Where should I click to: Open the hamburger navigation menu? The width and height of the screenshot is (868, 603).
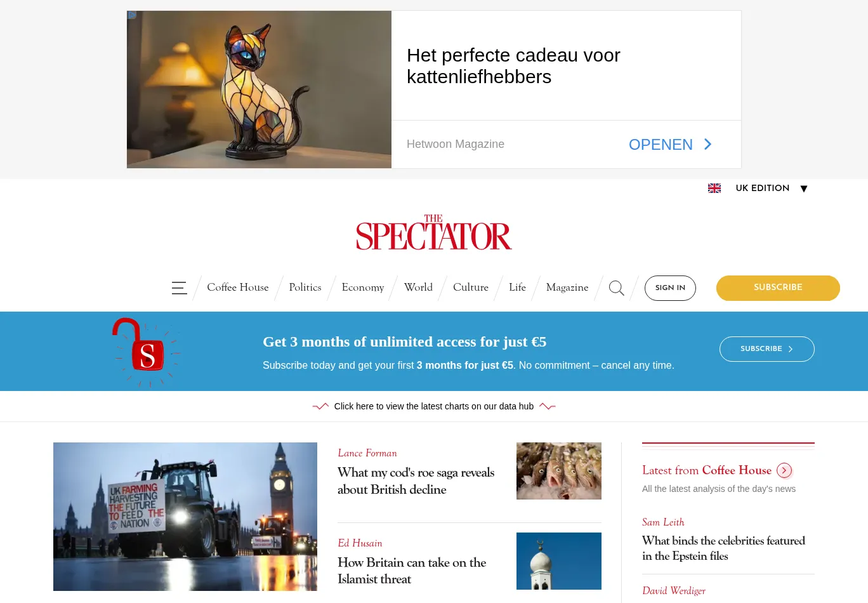[x=179, y=288]
